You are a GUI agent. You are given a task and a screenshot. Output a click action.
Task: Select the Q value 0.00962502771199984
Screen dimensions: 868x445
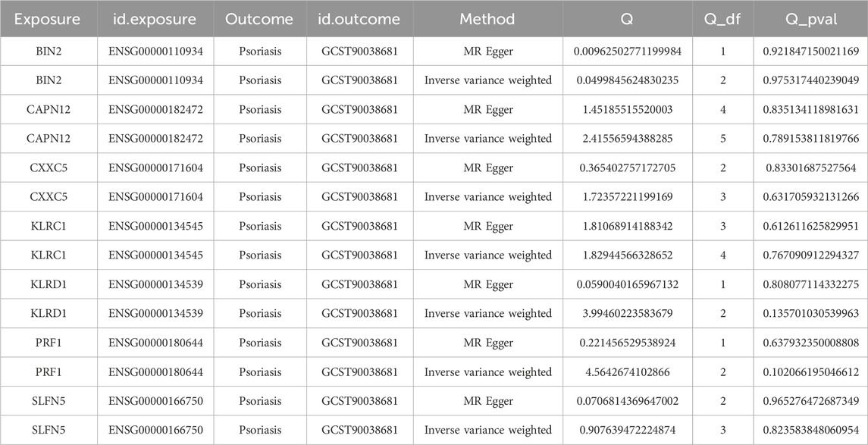point(626,51)
